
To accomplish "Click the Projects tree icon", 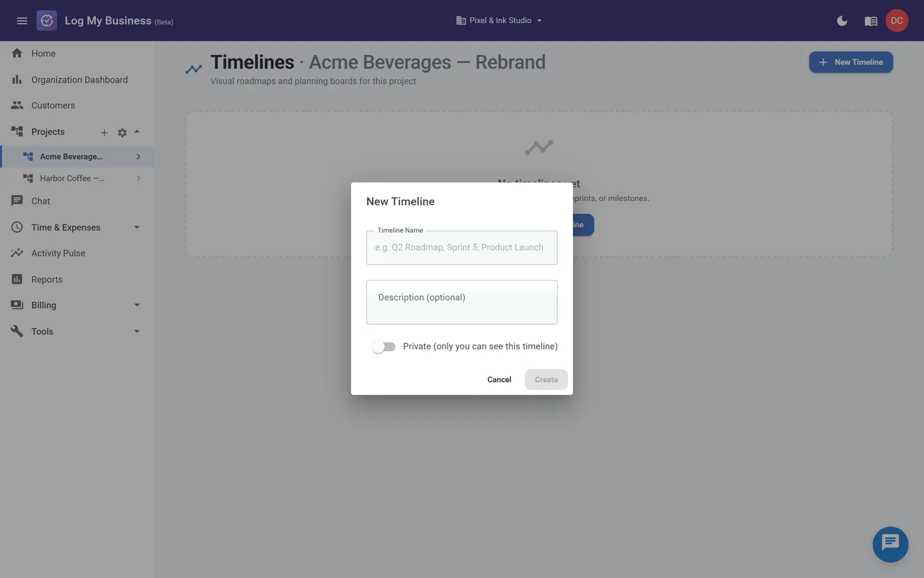I will (17, 132).
